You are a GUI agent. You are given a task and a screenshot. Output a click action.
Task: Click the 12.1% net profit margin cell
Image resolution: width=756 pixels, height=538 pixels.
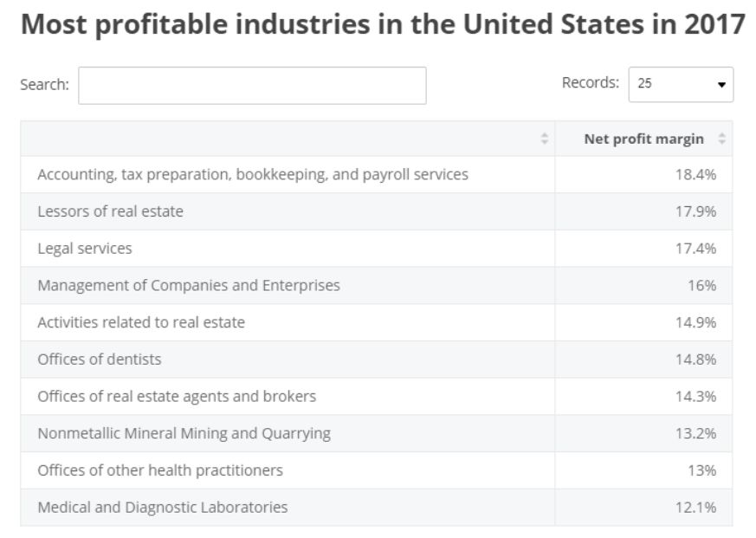pos(695,508)
